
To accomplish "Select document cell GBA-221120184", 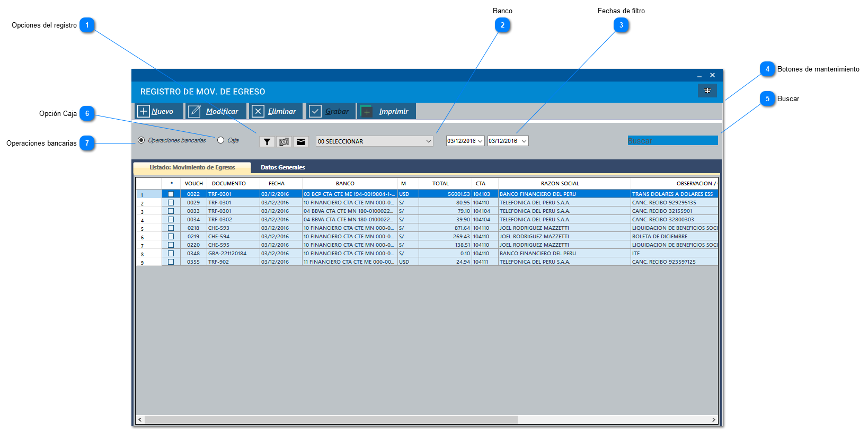I will pyautogui.click(x=233, y=254).
